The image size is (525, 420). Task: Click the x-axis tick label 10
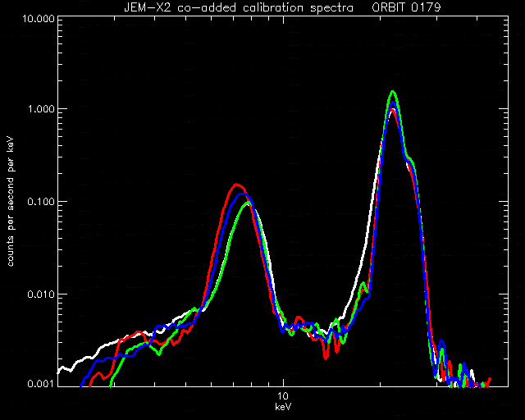(x=283, y=396)
